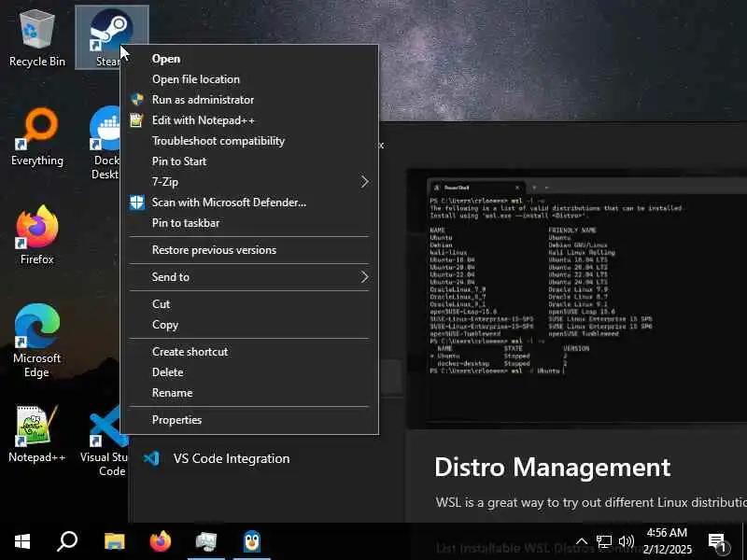The width and height of the screenshot is (747, 560).
Task: Click the Distro Management heading
Action: pos(553,468)
